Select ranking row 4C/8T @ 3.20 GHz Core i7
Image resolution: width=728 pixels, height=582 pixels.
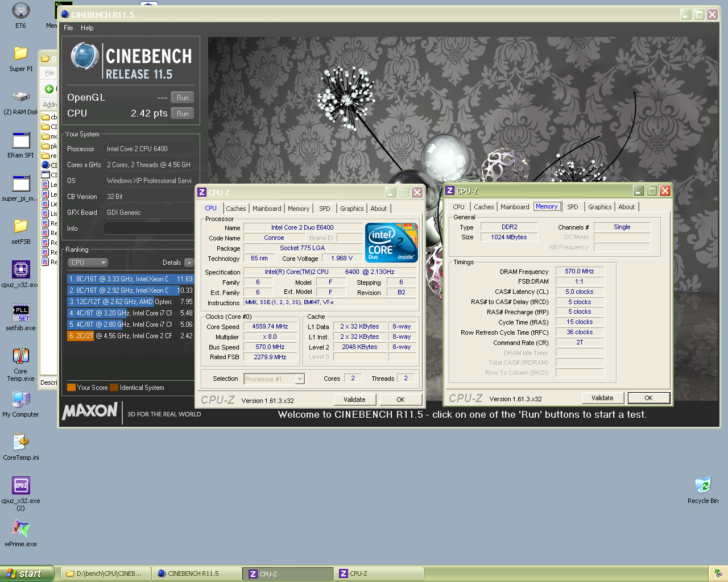click(x=130, y=313)
